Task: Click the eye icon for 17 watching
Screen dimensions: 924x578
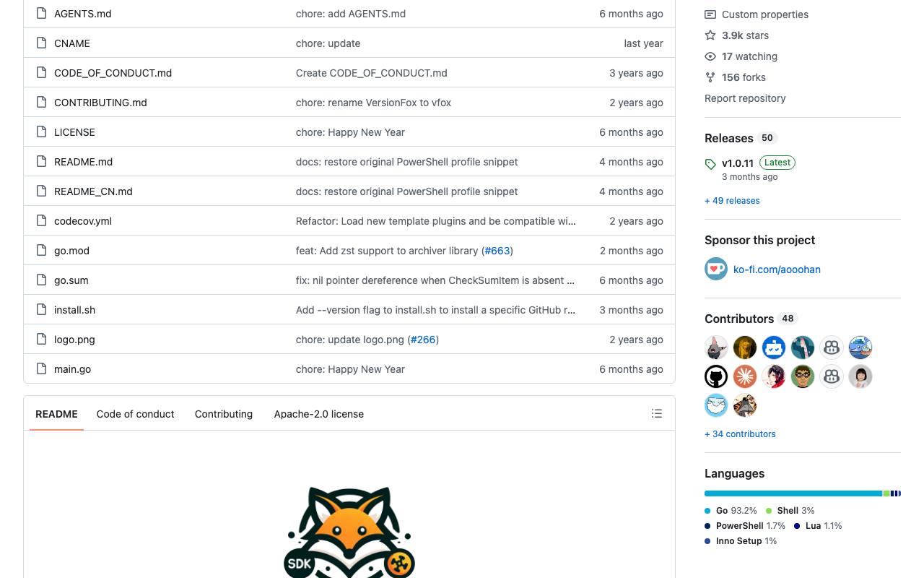Action: coord(710,56)
